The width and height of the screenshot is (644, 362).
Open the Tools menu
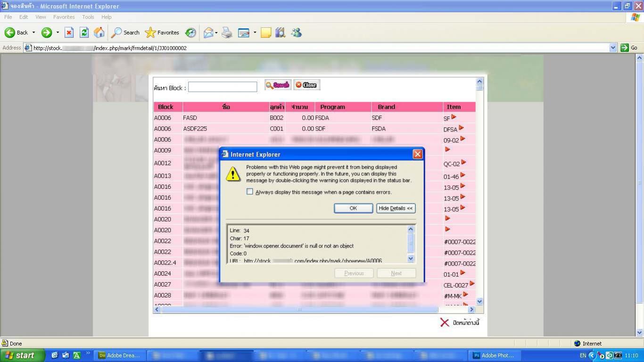pyautogui.click(x=88, y=17)
